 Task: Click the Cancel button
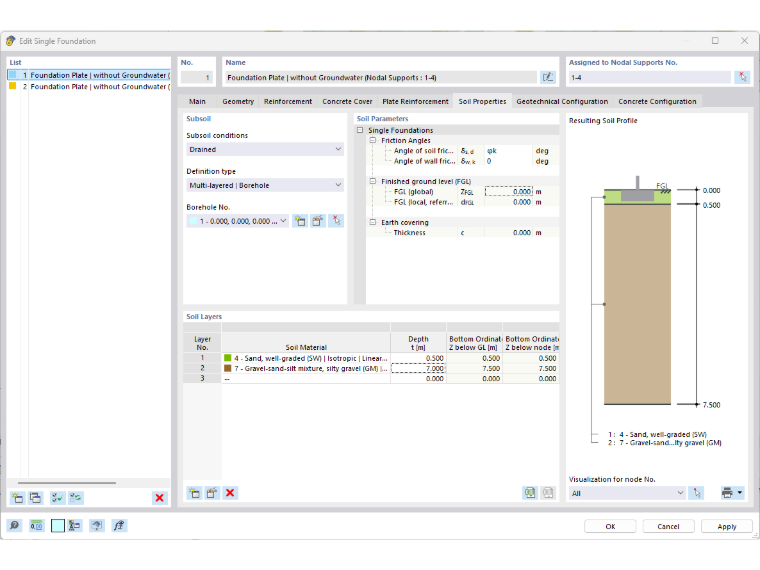click(x=668, y=526)
